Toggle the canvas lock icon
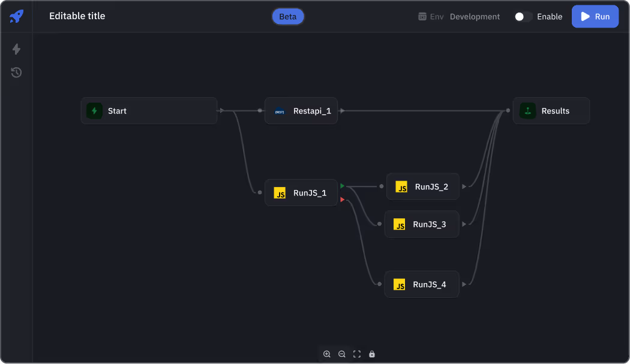 372,354
